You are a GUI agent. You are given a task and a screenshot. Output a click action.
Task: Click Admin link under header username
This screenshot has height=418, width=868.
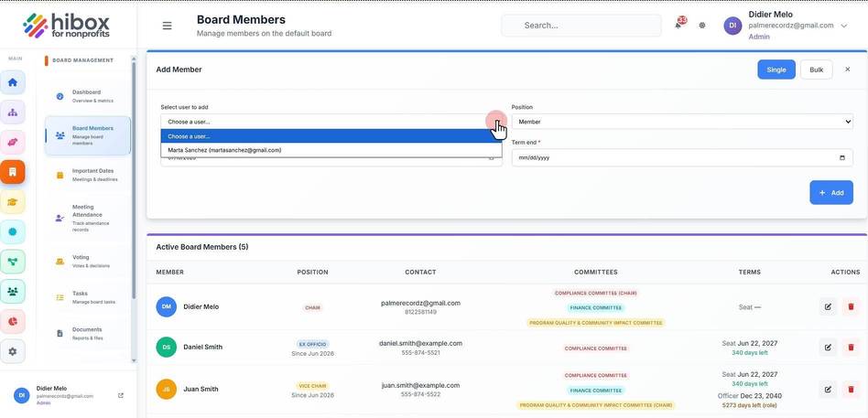click(758, 38)
